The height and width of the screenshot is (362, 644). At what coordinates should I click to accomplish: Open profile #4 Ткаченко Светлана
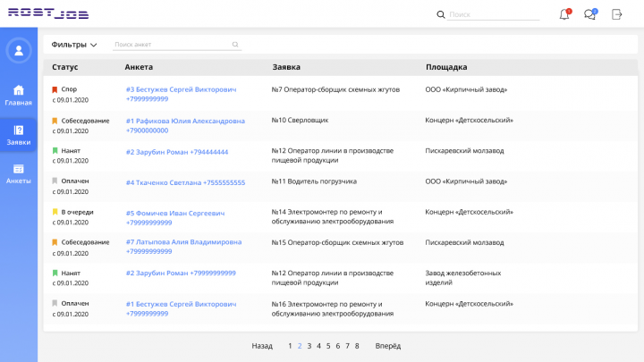185,182
